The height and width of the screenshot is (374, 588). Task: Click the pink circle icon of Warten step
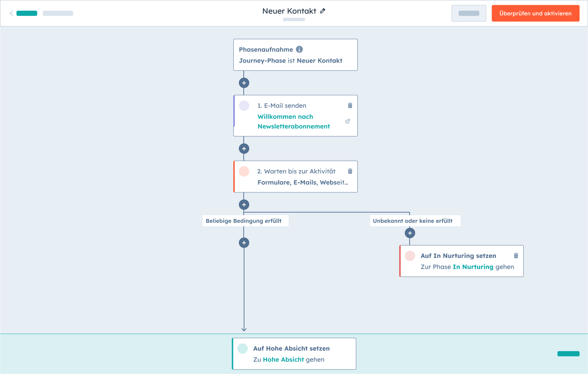pyautogui.click(x=244, y=171)
